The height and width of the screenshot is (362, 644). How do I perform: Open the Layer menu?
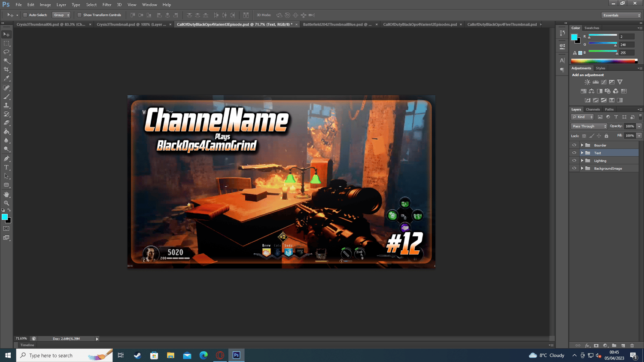tap(61, 5)
